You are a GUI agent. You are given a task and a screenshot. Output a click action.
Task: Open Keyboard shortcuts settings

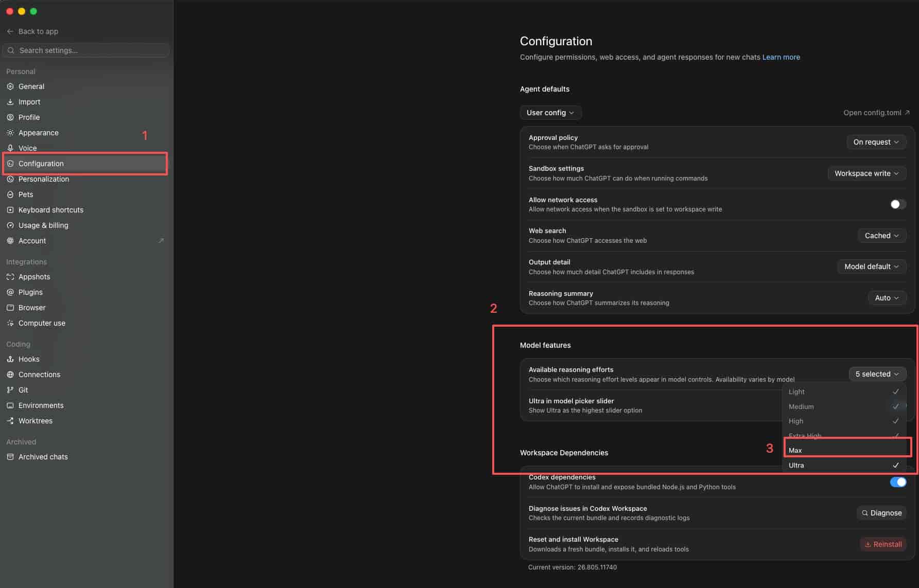85,210
